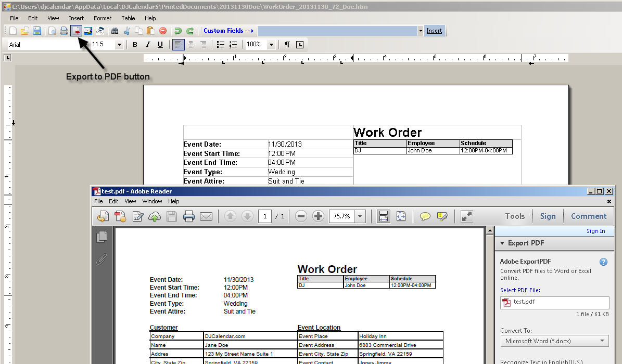The width and height of the screenshot is (622, 364).
Task: Click the envelope email icon in Adobe Reader
Action: 206,216
